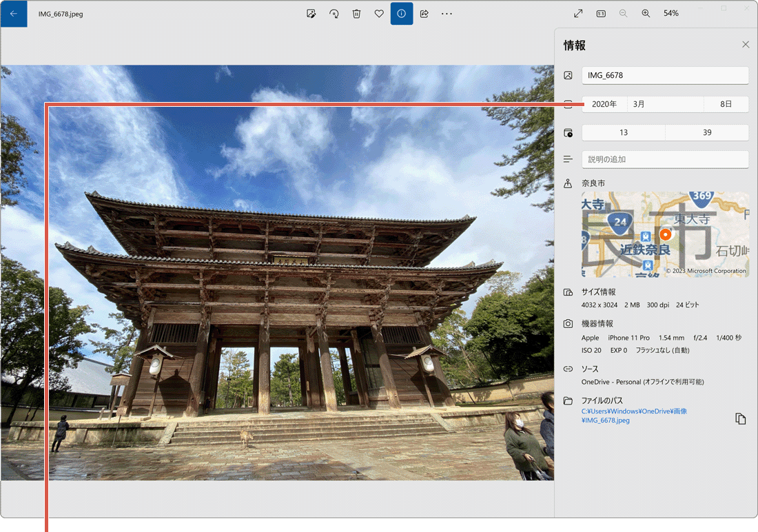The width and height of the screenshot is (758, 532).
Task: Click the 説明の追加 description field
Action: pyautogui.click(x=665, y=159)
